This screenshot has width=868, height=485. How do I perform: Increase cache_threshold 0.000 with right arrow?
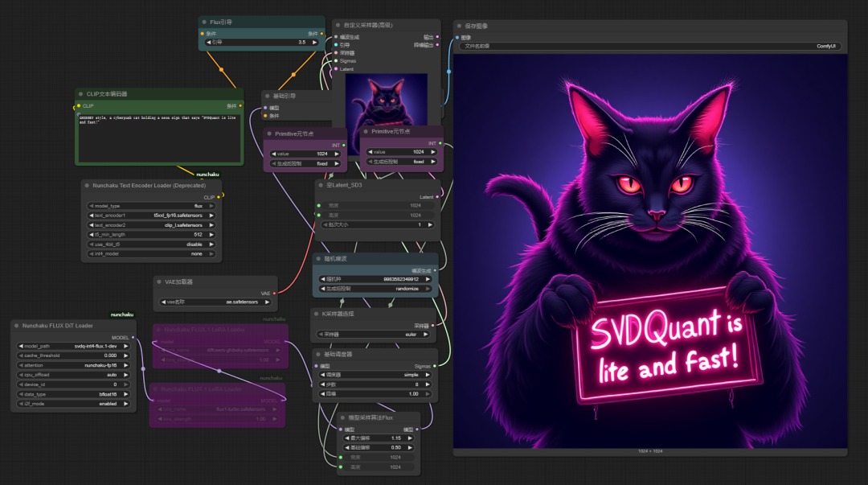pyautogui.click(x=125, y=356)
